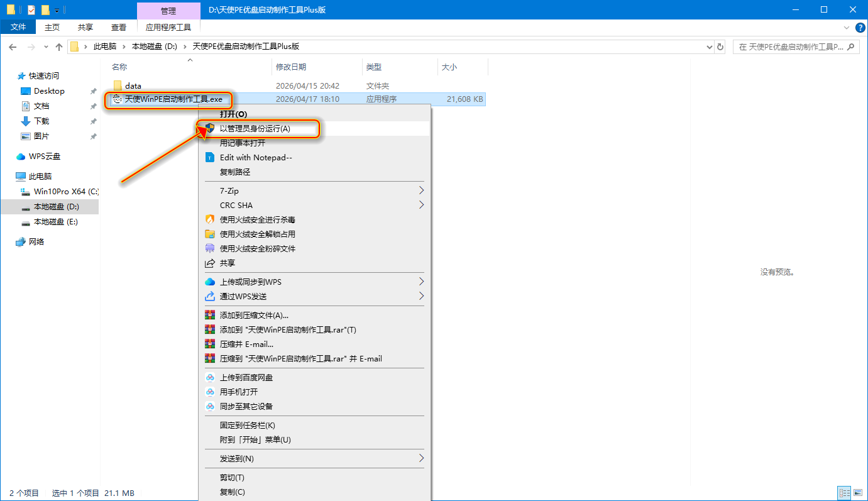Screen dimensions: 868x501
Task: Click Baidu Netdisk upload icon
Action: click(210, 377)
